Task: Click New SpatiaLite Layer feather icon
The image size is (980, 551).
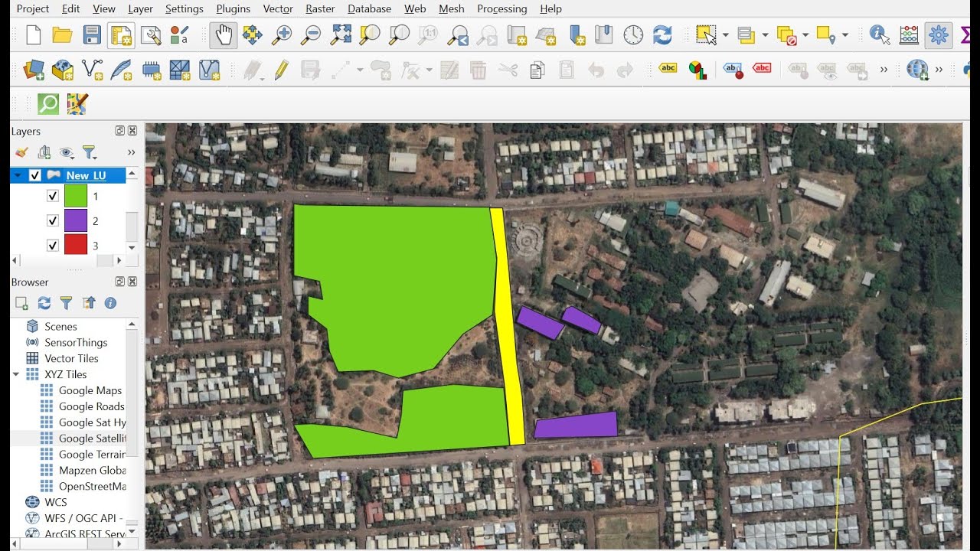Action: click(x=121, y=70)
